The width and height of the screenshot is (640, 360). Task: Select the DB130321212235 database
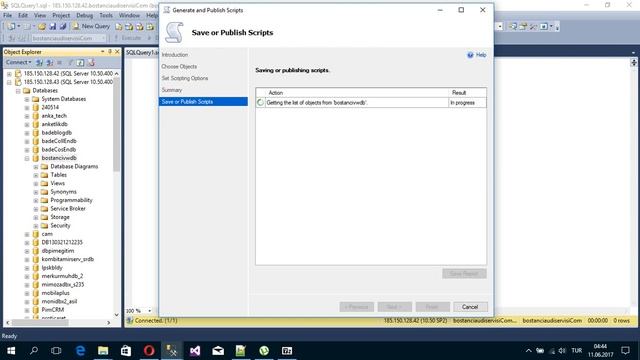[x=62, y=242]
